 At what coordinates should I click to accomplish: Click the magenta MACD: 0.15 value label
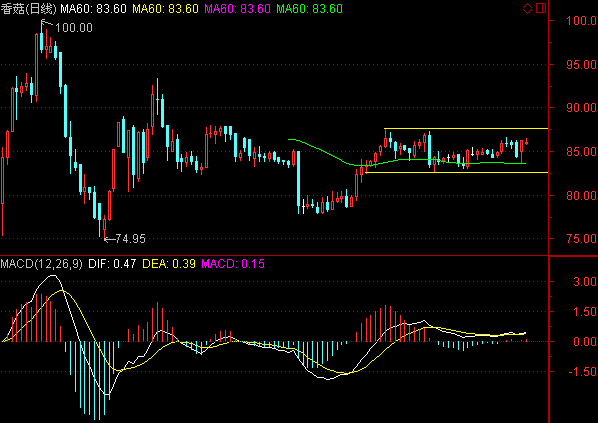point(233,264)
